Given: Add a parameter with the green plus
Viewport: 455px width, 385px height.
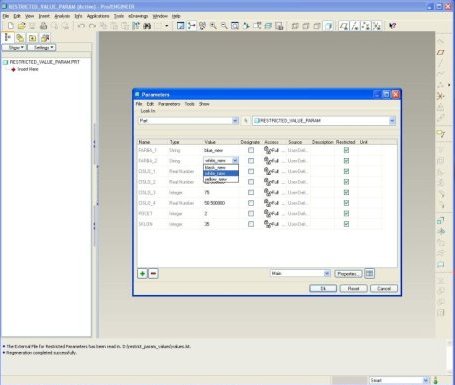Looking at the screenshot, I should coord(142,274).
